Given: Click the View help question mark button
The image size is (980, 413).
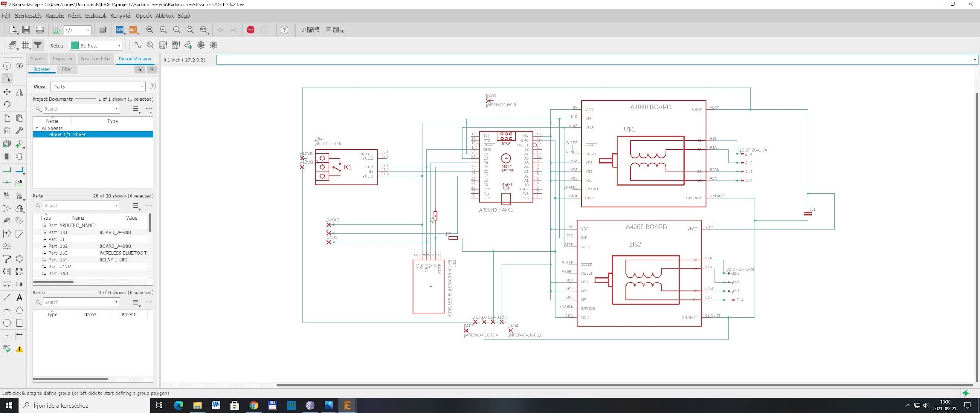Looking at the screenshot, I should pyautogui.click(x=153, y=86).
